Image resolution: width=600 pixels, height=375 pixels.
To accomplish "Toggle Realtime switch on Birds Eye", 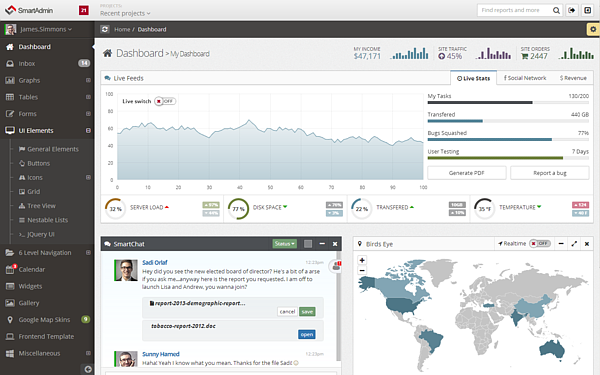I will (x=540, y=243).
